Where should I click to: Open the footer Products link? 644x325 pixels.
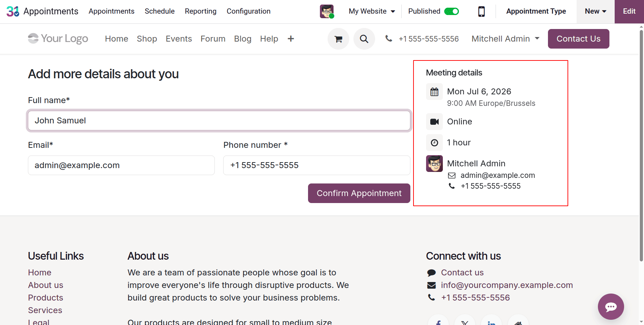[46, 298]
